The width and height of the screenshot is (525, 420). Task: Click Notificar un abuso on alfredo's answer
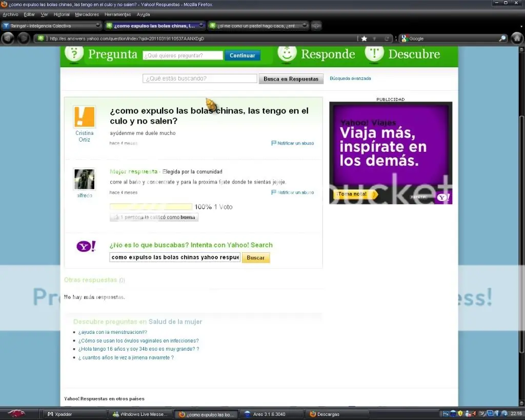pos(295,192)
